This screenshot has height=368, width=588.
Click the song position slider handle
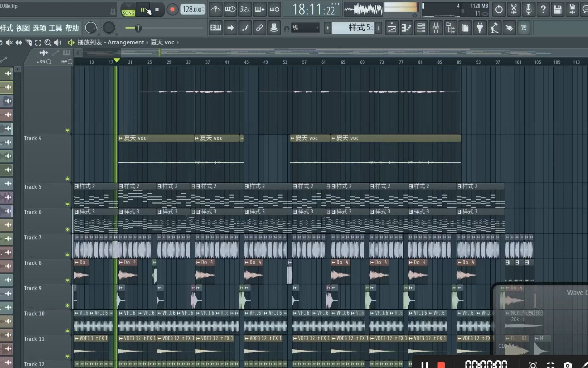(138, 28)
